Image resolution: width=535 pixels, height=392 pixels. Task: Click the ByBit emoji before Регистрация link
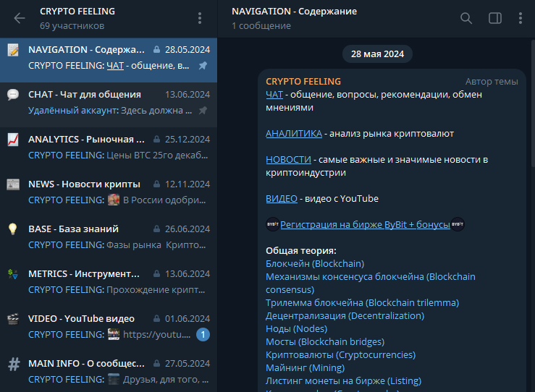point(273,224)
